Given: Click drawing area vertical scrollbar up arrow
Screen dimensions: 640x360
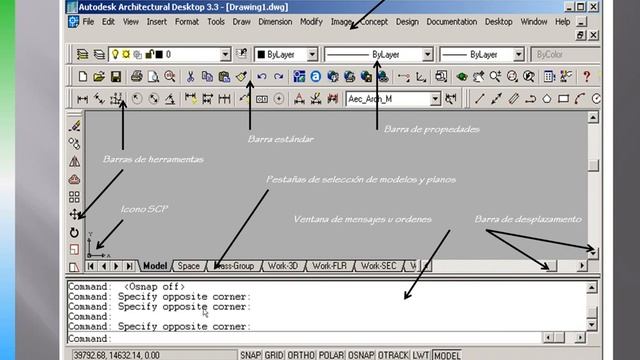Looking at the screenshot, I should coord(593,118).
